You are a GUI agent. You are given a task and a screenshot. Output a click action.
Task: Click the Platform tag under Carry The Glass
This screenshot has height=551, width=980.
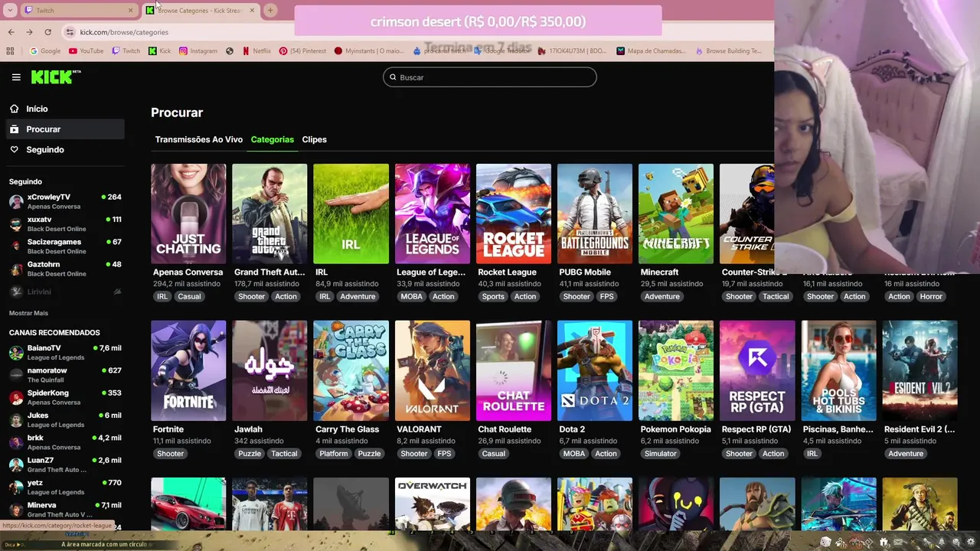(x=334, y=454)
